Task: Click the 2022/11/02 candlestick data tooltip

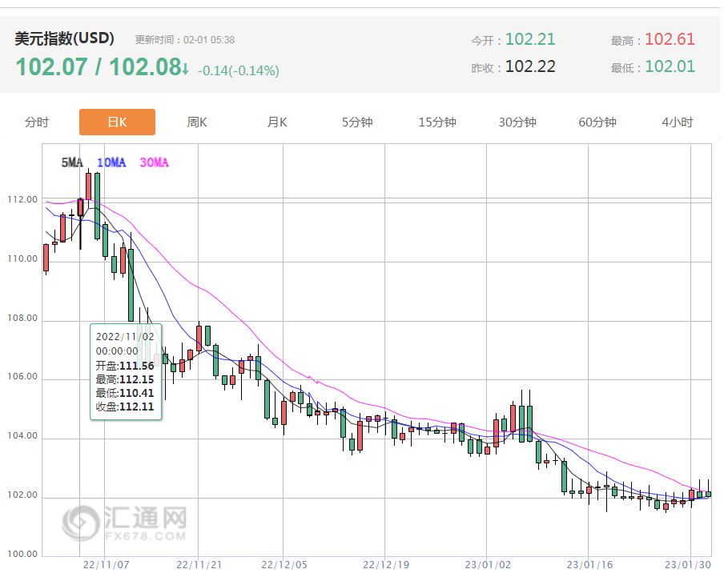Action: (127, 371)
